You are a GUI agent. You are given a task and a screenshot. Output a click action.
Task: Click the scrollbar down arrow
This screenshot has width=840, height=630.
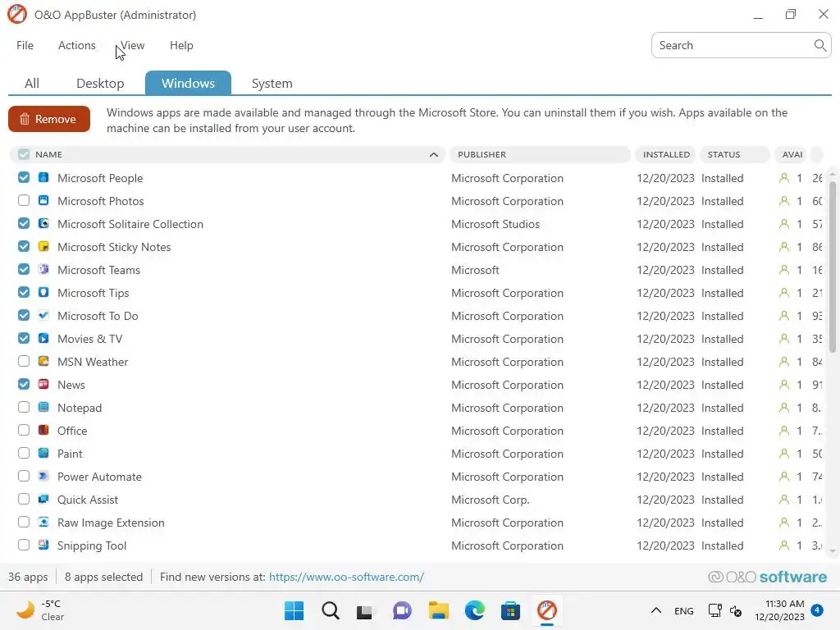tap(833, 550)
